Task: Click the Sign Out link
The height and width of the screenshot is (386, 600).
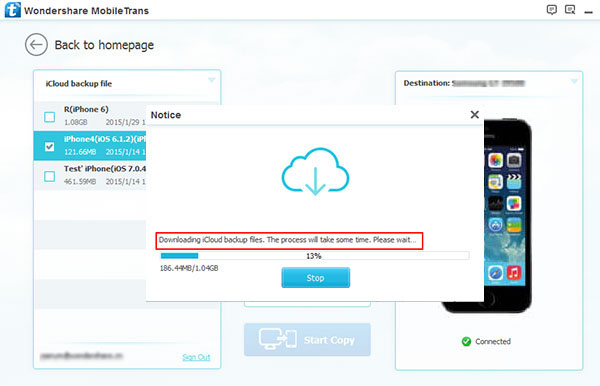Action: click(196, 357)
